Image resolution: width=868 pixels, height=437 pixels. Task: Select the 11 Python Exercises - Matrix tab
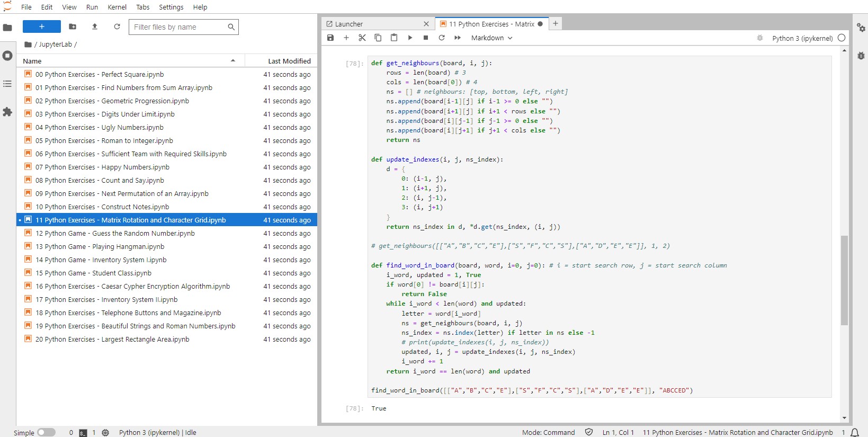[491, 24]
